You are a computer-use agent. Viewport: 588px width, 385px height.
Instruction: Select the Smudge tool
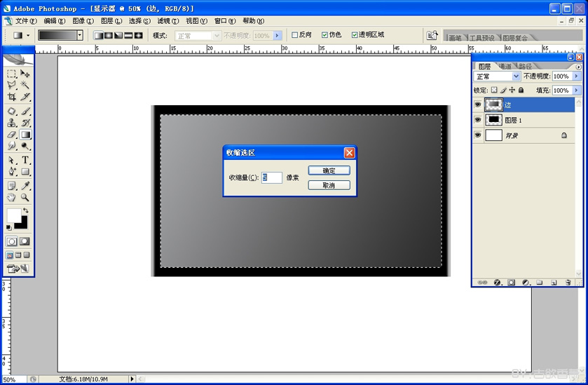click(12, 146)
